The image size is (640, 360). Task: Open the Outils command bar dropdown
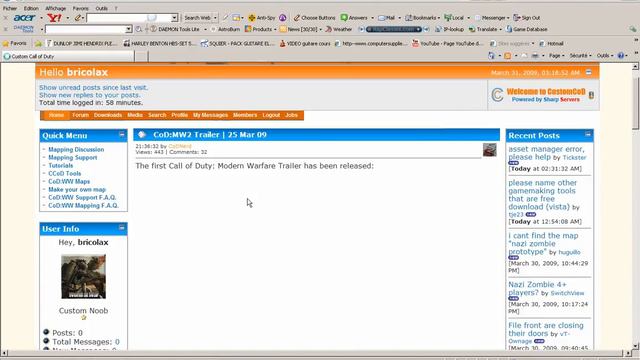click(x=604, y=56)
